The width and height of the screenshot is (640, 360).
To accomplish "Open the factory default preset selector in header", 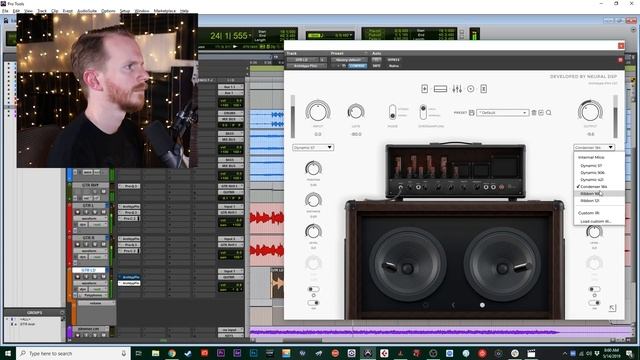I will 349,60.
